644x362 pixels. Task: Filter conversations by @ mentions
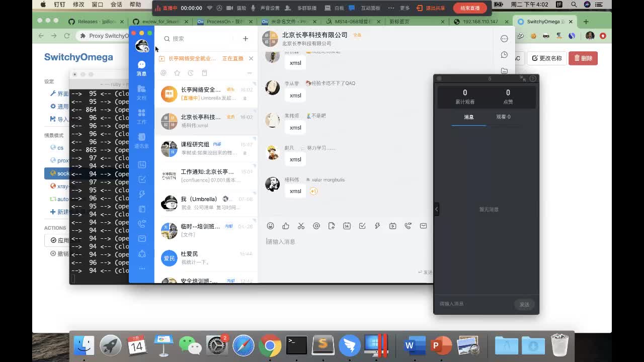click(164, 73)
